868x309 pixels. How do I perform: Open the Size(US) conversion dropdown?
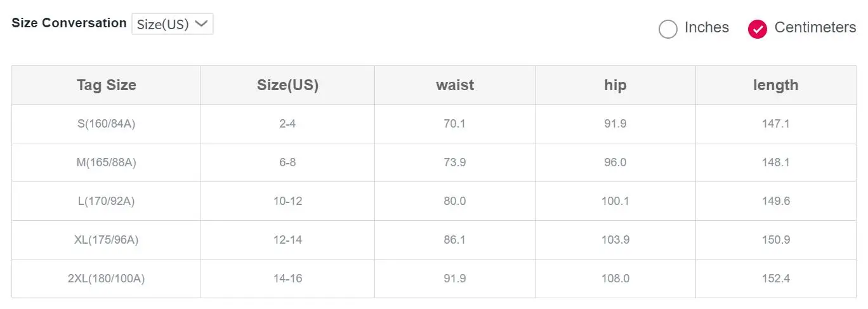click(x=173, y=24)
